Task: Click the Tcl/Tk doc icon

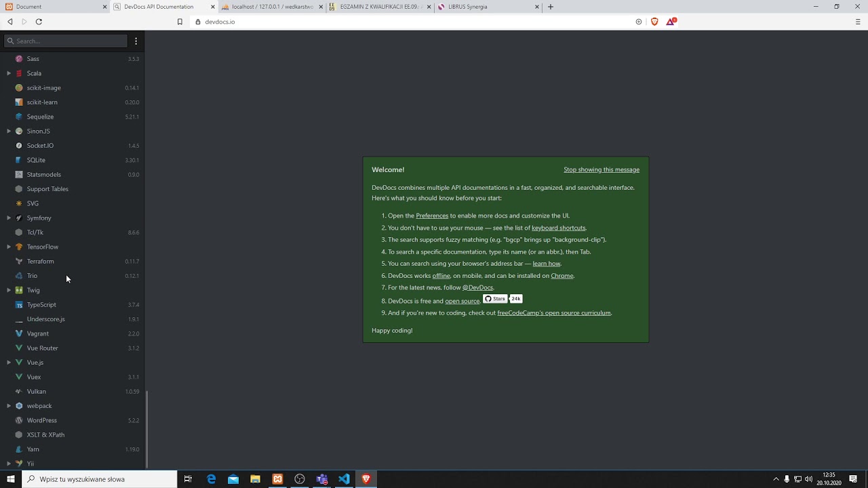Action: (19, 232)
